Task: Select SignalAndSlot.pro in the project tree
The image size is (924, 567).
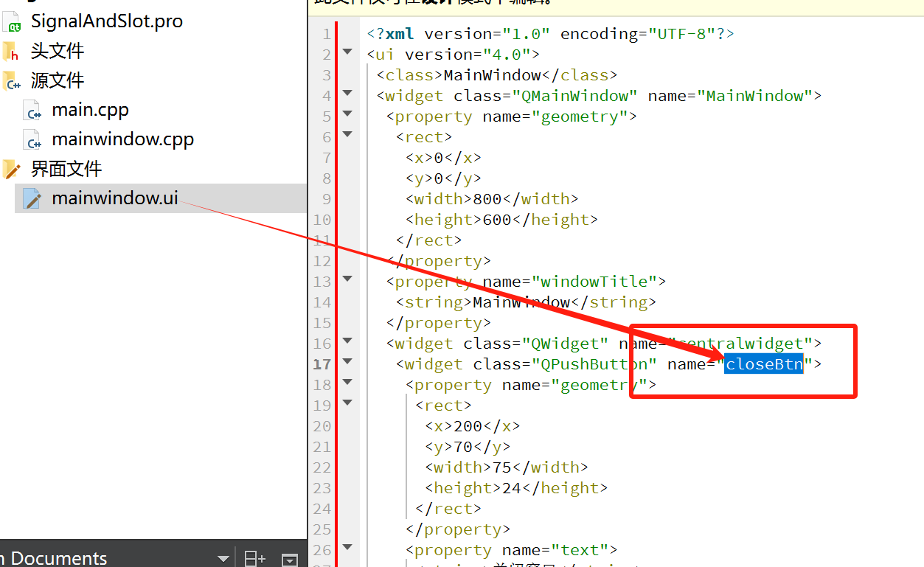Action: click(x=107, y=21)
